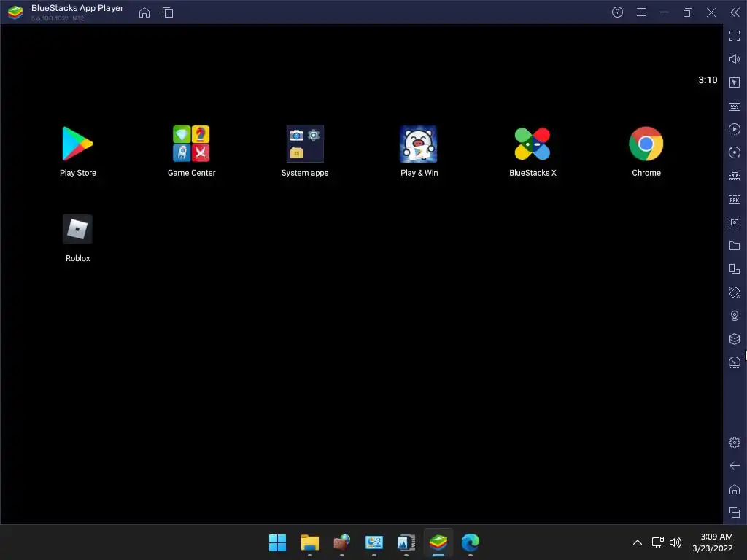This screenshot has width=747, height=560.
Task: Click the Install APK sidebar icon
Action: (735, 199)
